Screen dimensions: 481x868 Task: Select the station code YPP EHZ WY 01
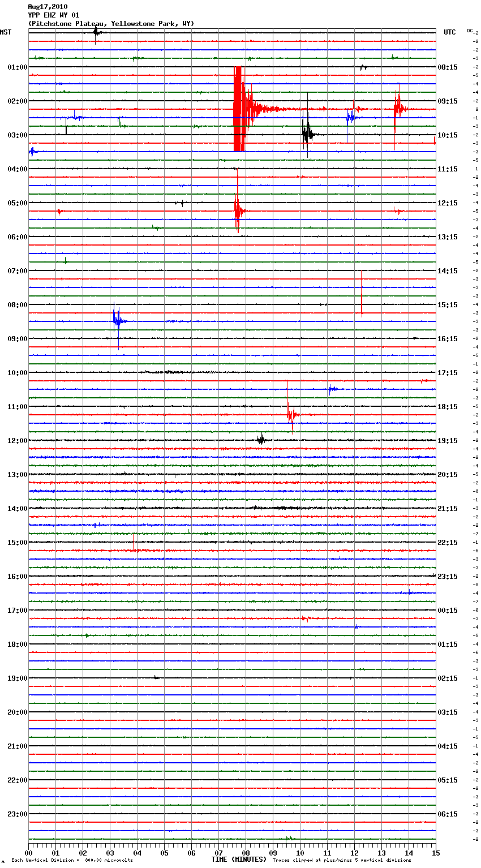[54, 15]
